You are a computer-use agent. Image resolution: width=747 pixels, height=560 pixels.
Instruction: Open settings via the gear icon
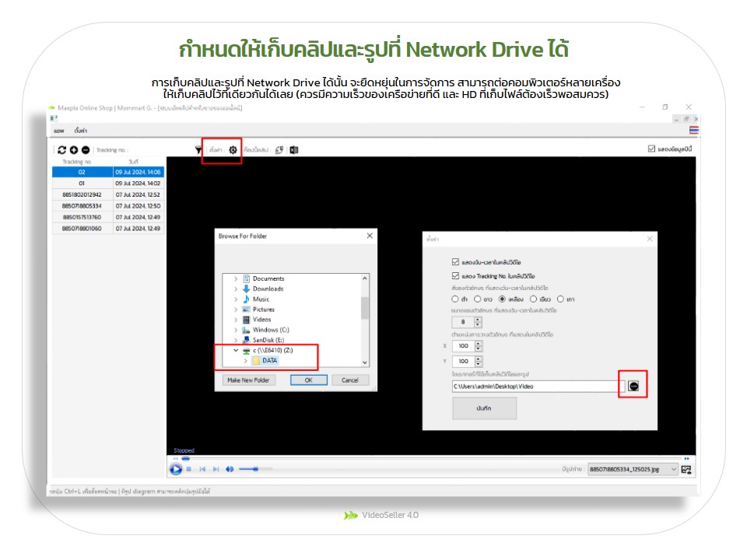coord(233,150)
